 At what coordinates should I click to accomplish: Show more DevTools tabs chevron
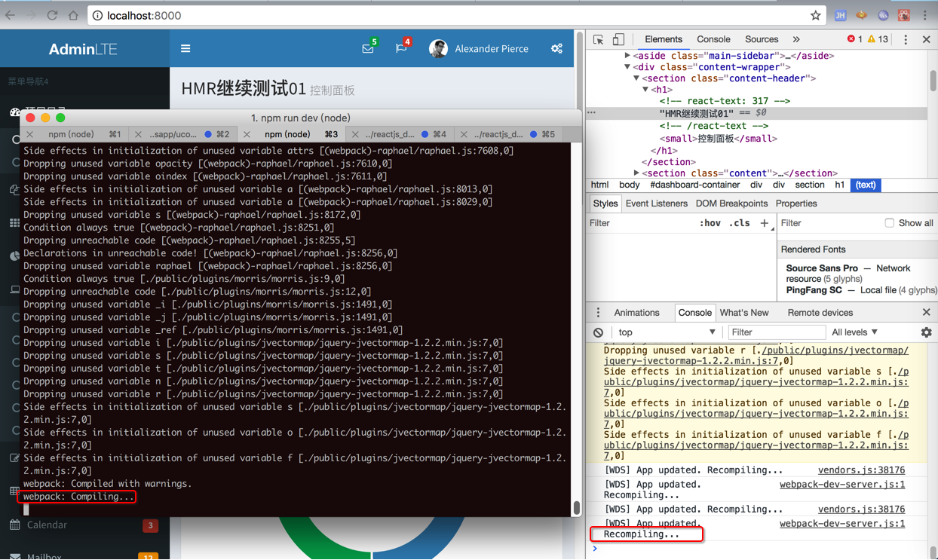[x=796, y=39]
